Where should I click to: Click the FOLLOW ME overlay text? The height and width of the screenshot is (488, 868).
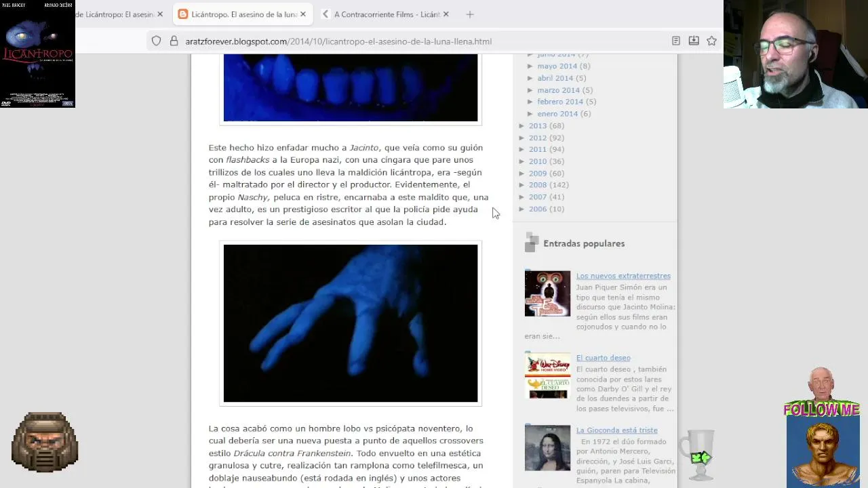pyautogui.click(x=821, y=410)
